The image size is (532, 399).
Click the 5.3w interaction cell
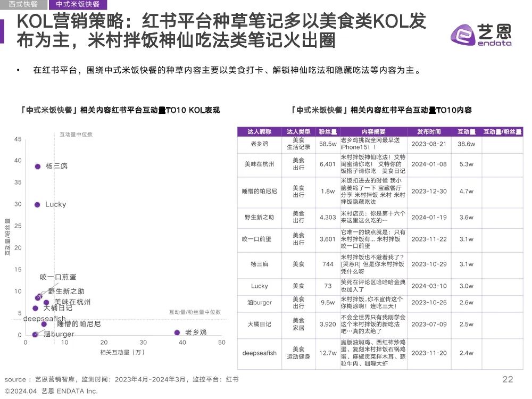point(466,164)
